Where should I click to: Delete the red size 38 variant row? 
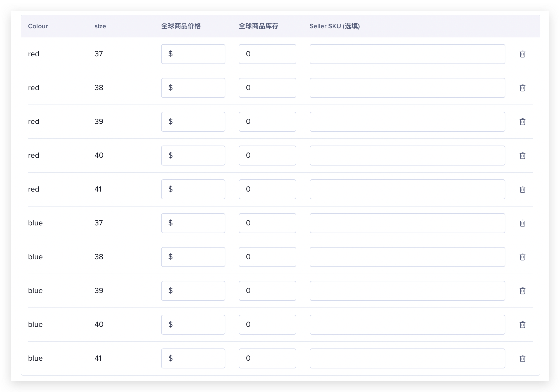[x=522, y=88]
